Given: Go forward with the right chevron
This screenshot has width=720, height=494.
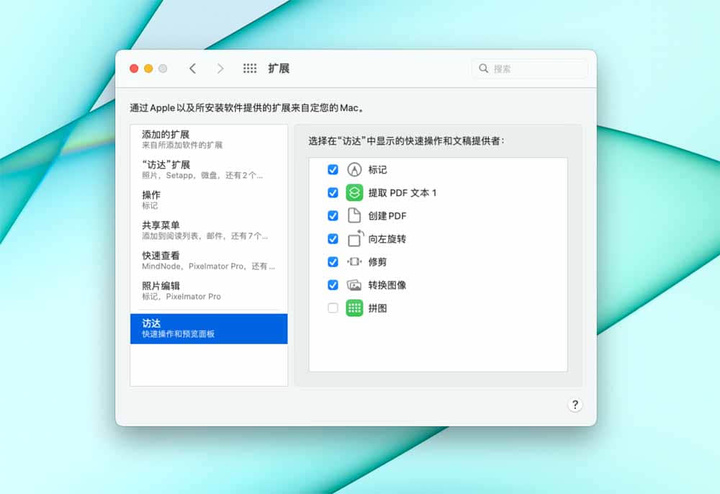Looking at the screenshot, I should point(220,68).
